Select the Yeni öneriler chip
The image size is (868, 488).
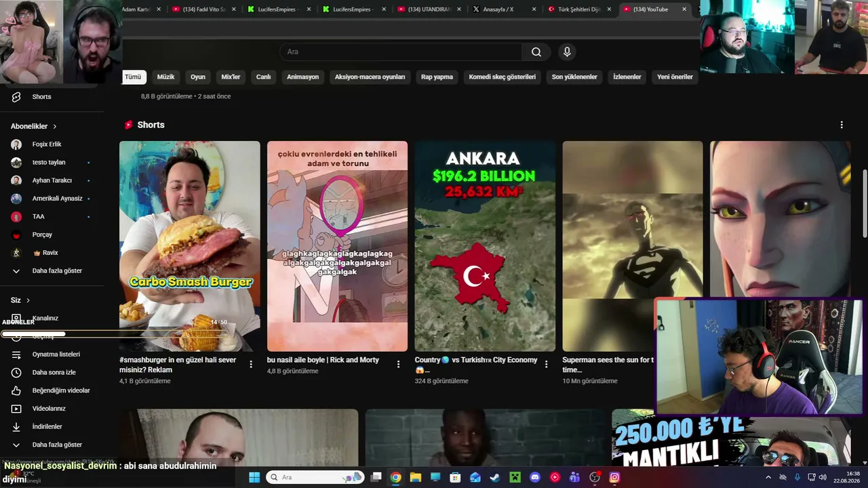[675, 77]
